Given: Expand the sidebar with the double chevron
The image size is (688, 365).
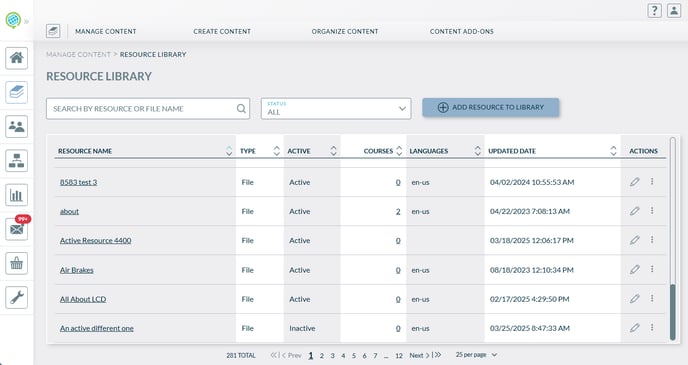Looking at the screenshot, I should [x=26, y=21].
